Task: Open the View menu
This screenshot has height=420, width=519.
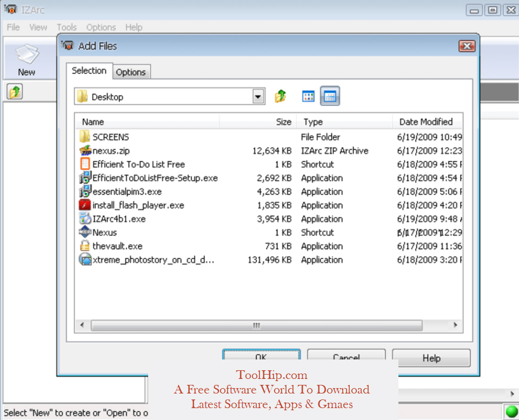Action: 38,27
